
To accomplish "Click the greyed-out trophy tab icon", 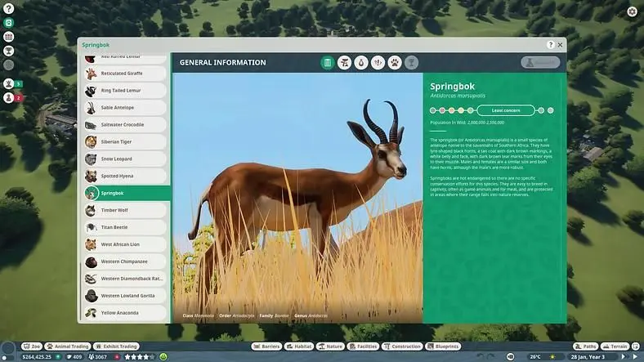I will pos(411,63).
